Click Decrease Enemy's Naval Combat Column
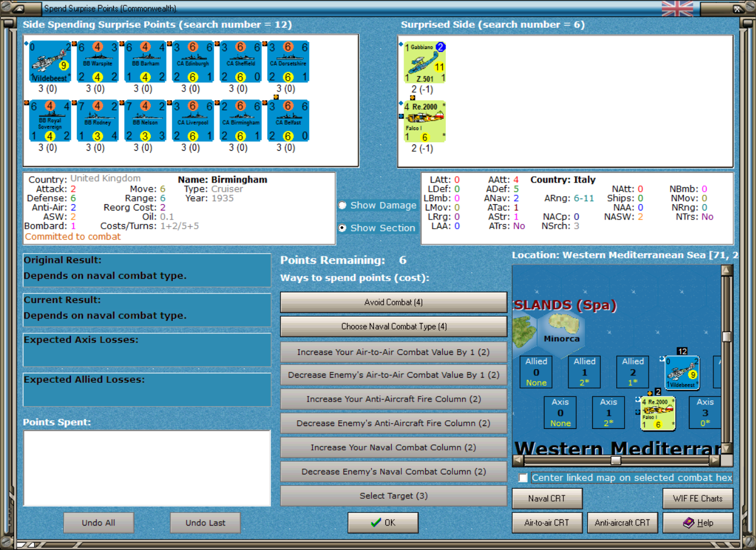Viewport: 756px width, 550px height. coord(393,472)
